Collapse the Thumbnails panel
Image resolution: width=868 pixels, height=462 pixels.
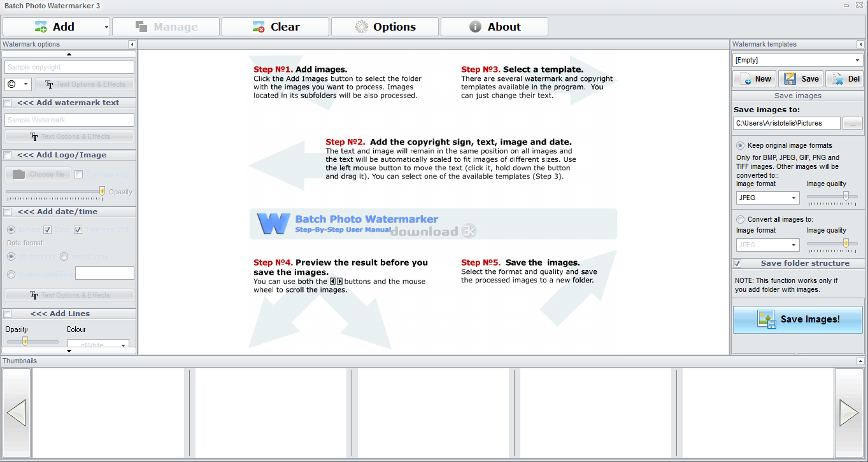861,361
